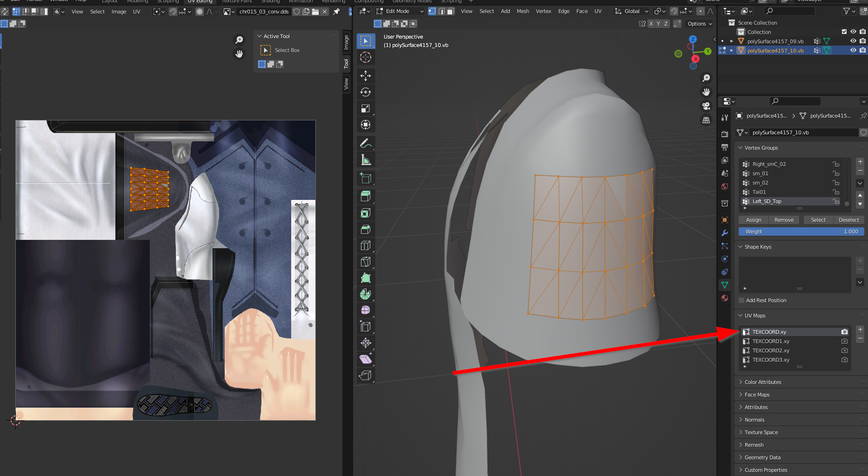Viewport: 868px width, 476px height.
Task: Hide polySurface4157_09.vb with its eye icon
Action: pyautogui.click(x=853, y=41)
